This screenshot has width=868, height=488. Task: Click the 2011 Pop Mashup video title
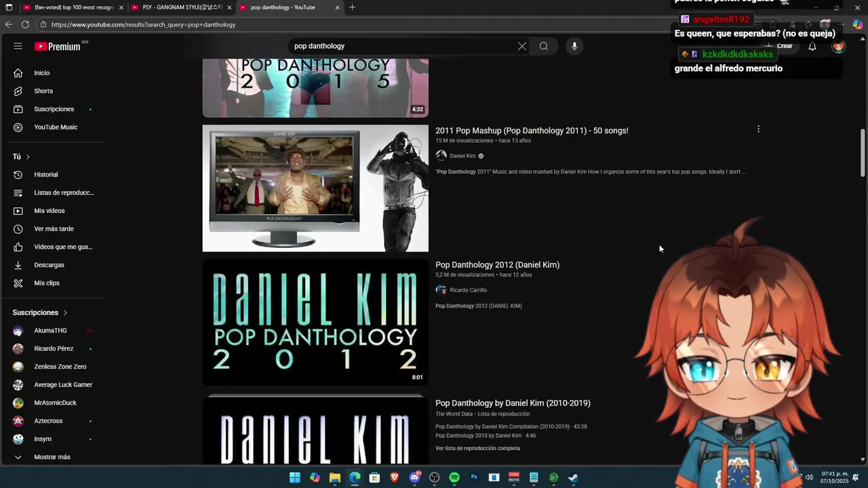[x=532, y=131]
